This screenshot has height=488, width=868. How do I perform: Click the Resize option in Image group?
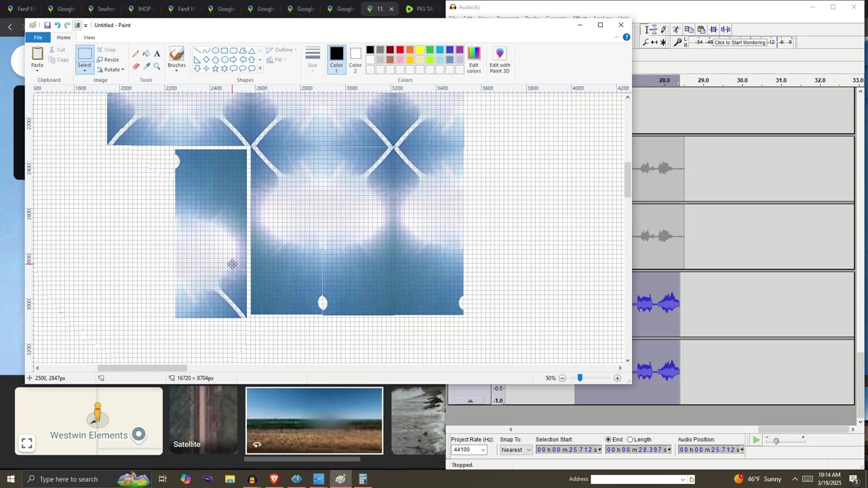click(108, 60)
